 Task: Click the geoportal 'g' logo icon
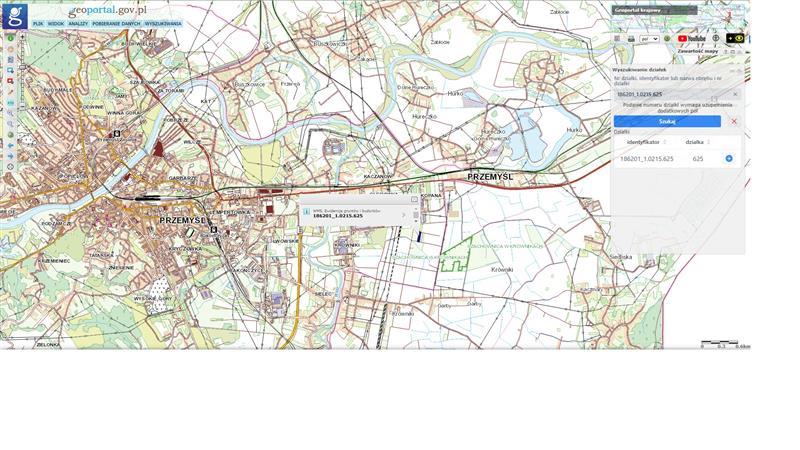click(x=14, y=17)
